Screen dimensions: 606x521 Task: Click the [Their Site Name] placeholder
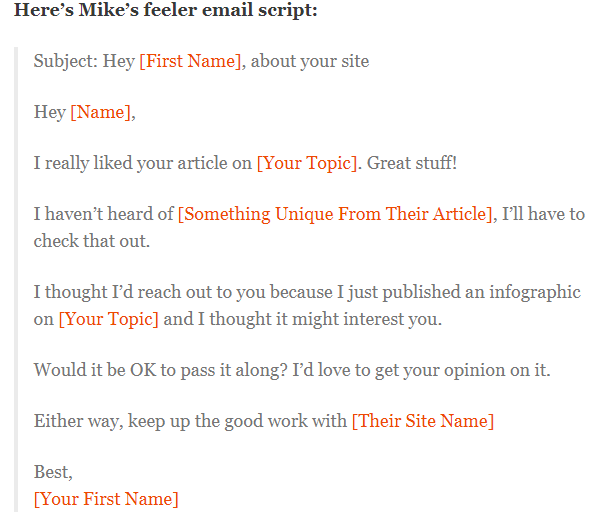pos(423,421)
